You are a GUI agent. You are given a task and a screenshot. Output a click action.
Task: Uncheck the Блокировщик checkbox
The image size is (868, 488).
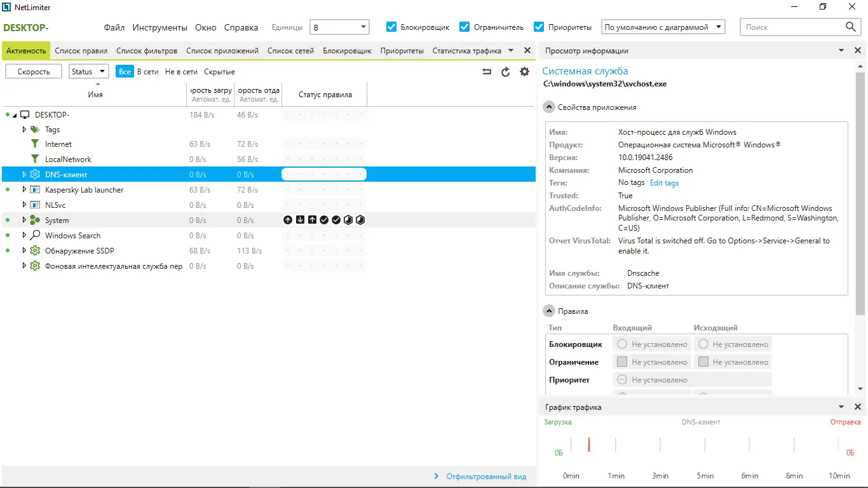pos(391,27)
